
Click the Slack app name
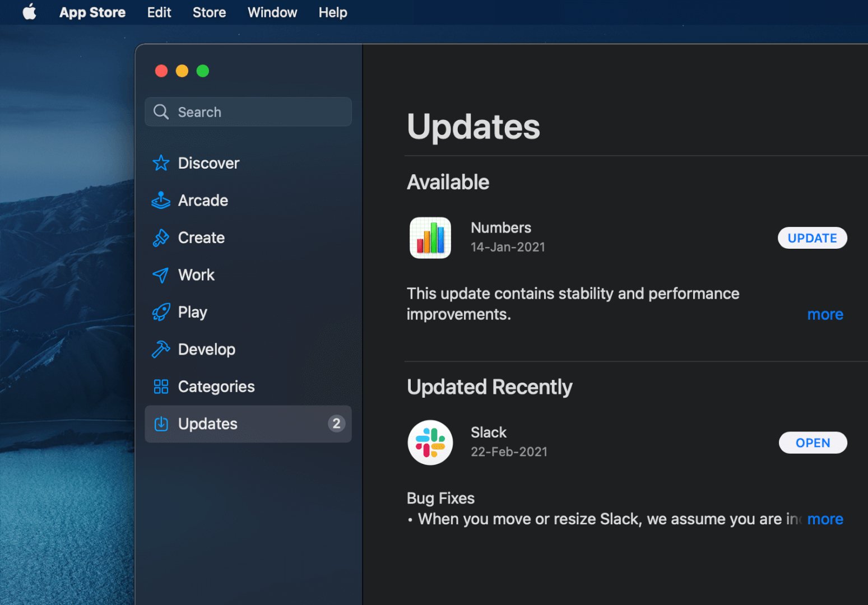[489, 432]
